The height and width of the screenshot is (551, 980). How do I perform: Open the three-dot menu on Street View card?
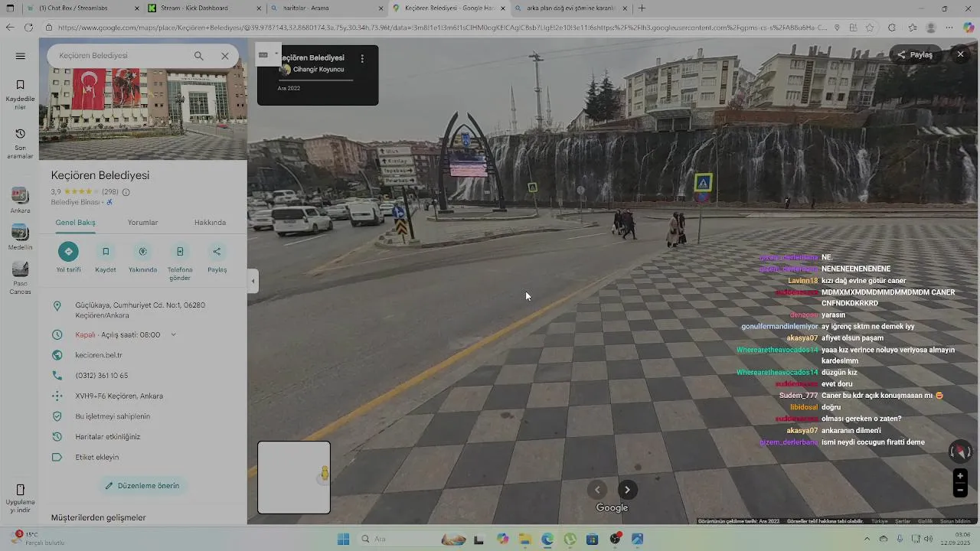point(362,58)
